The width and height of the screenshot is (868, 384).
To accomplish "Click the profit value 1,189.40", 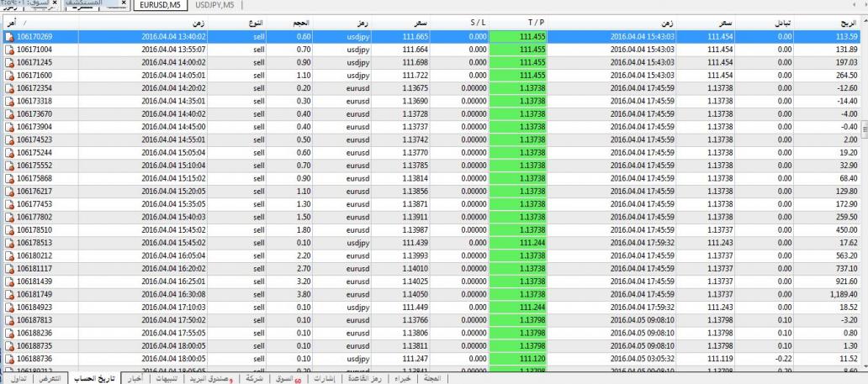I will [x=844, y=294].
